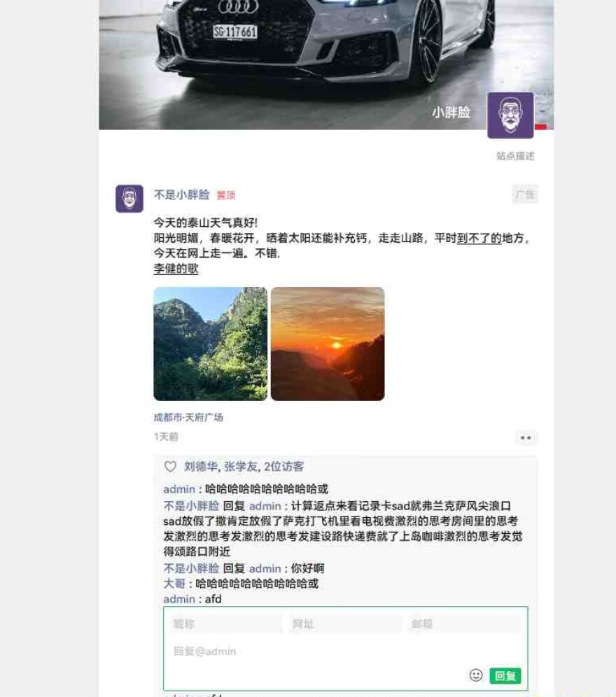
Task: Focus the 昵称 nickname field
Action: tap(226, 624)
